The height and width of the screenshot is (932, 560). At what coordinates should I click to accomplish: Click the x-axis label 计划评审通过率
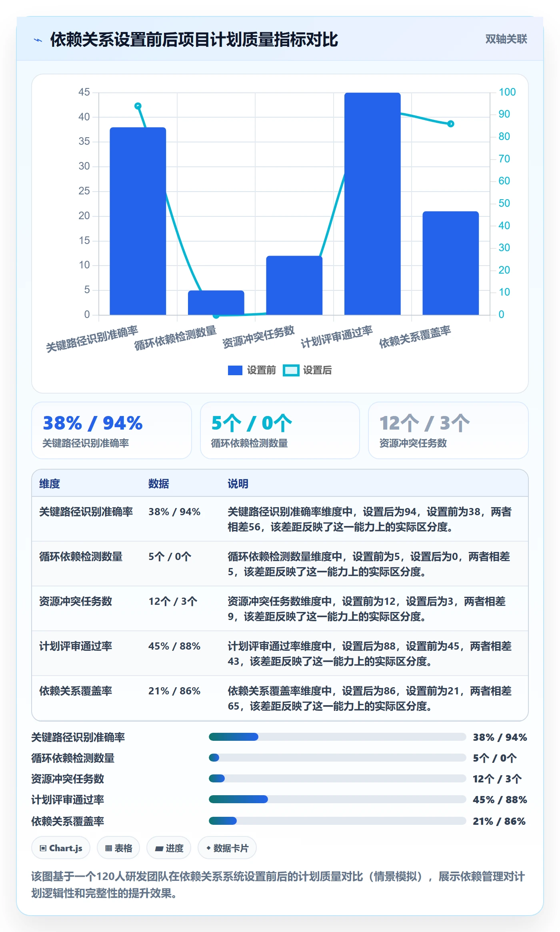click(x=337, y=337)
